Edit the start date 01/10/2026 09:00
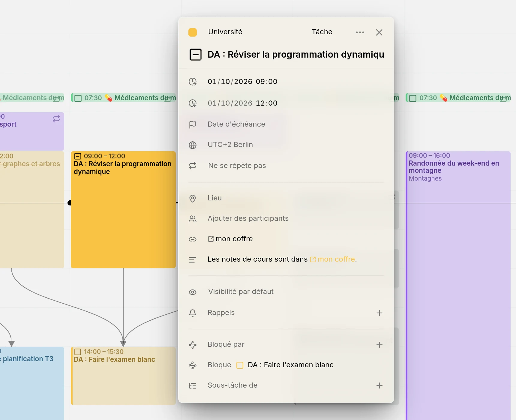This screenshot has height=420, width=516. tap(242, 82)
